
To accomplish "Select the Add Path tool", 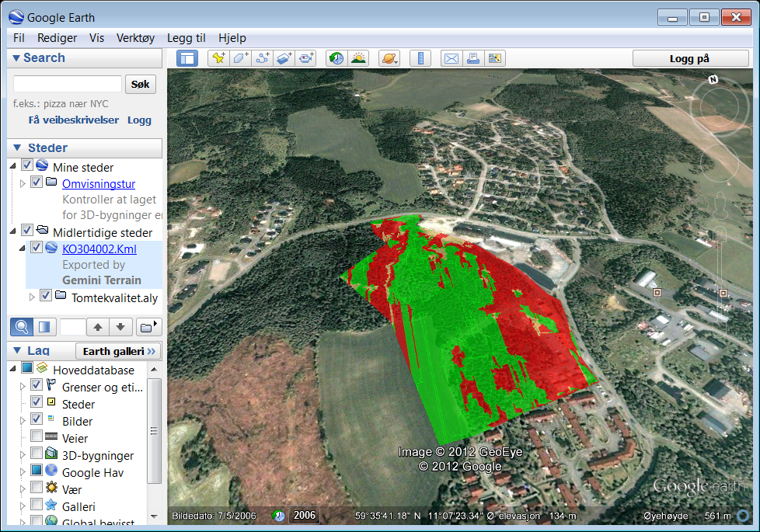I will 263,58.
